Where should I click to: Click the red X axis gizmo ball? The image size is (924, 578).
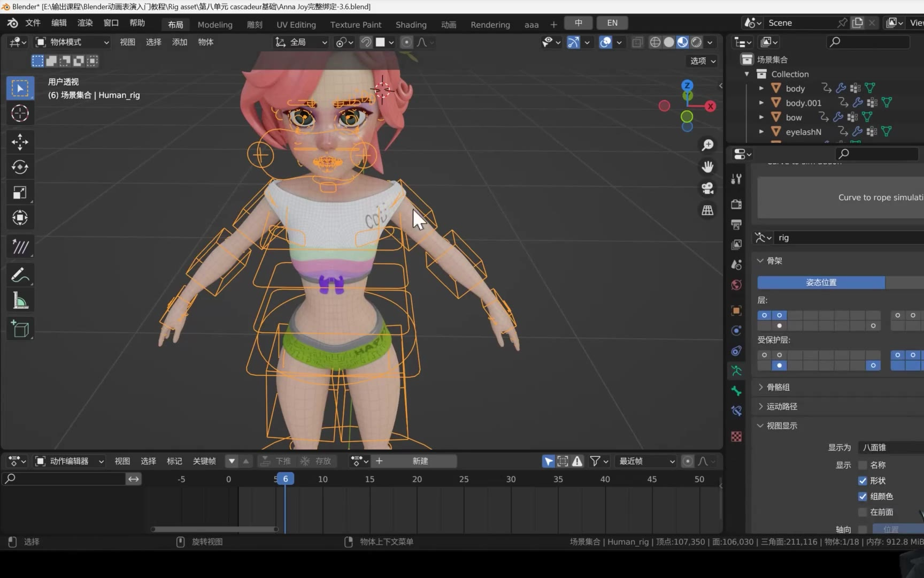(x=710, y=107)
